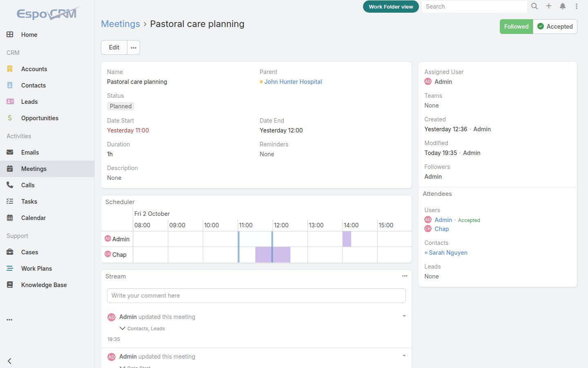Click Chap's purple busy block in the scheduler
588x368 pixels.
click(x=273, y=255)
